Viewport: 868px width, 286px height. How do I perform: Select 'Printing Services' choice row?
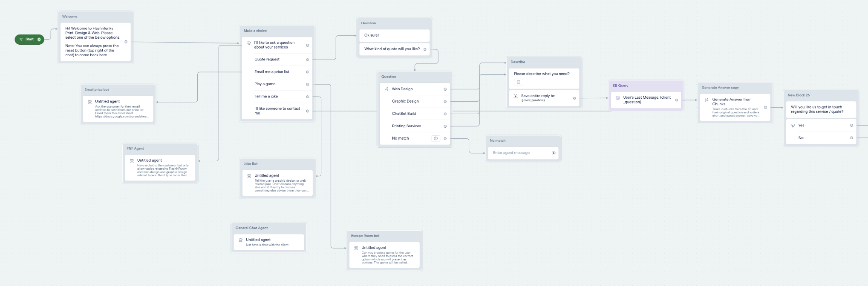tap(415, 126)
